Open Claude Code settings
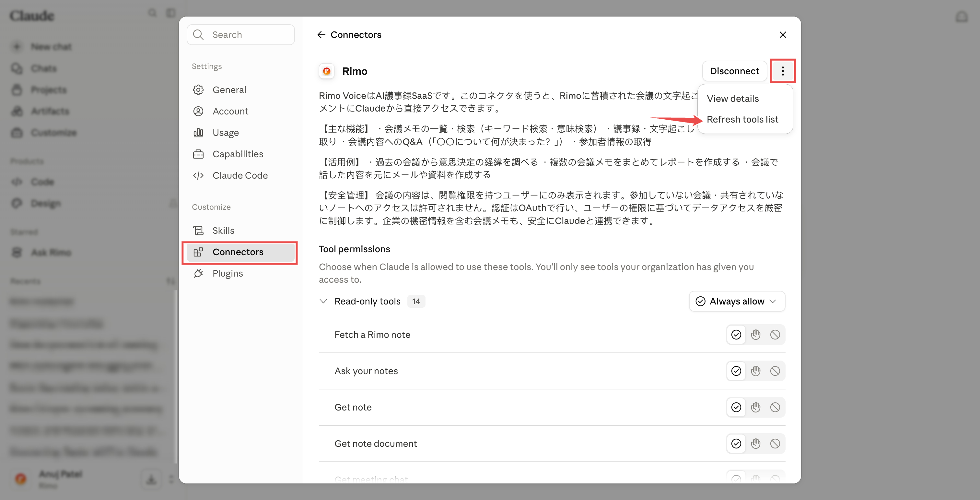Image resolution: width=980 pixels, height=500 pixels. click(x=240, y=175)
